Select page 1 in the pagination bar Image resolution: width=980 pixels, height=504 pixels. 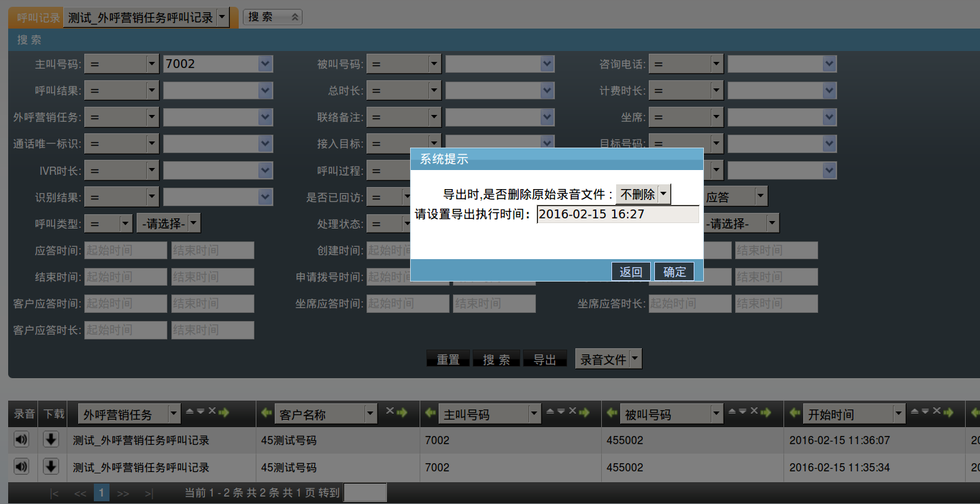[101, 492]
